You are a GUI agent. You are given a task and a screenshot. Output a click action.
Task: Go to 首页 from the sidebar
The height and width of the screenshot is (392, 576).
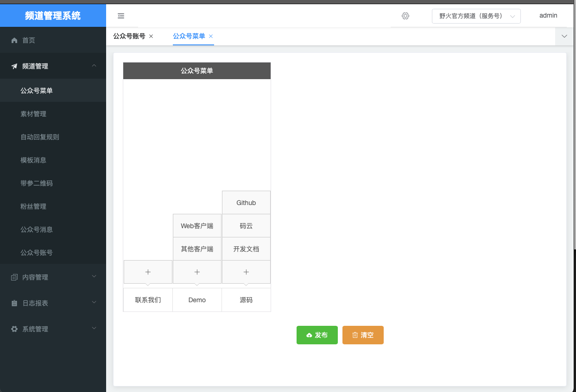tap(29, 40)
